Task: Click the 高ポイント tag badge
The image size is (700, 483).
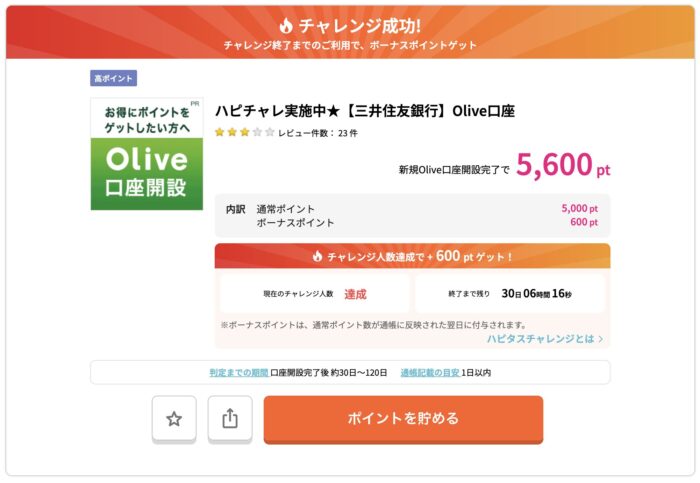Action: [x=113, y=78]
